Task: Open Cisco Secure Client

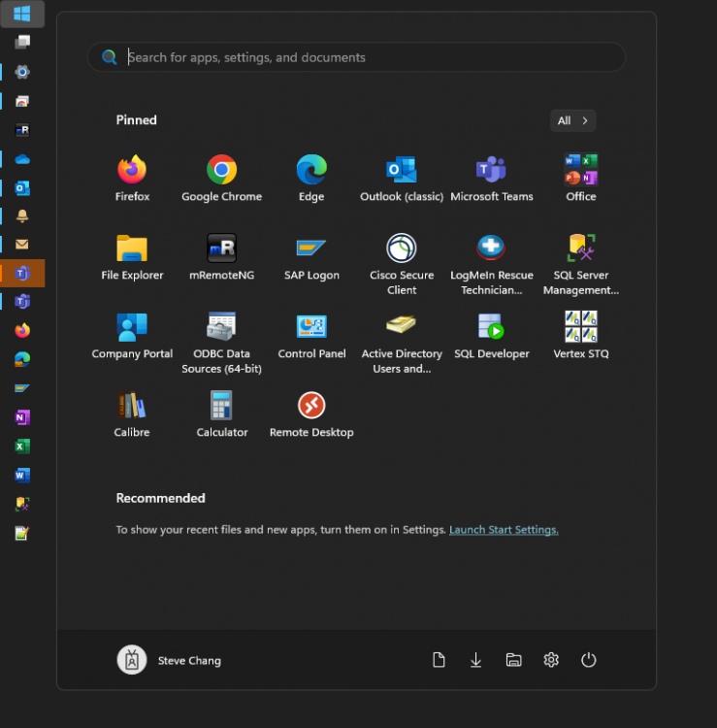Action: tap(402, 249)
